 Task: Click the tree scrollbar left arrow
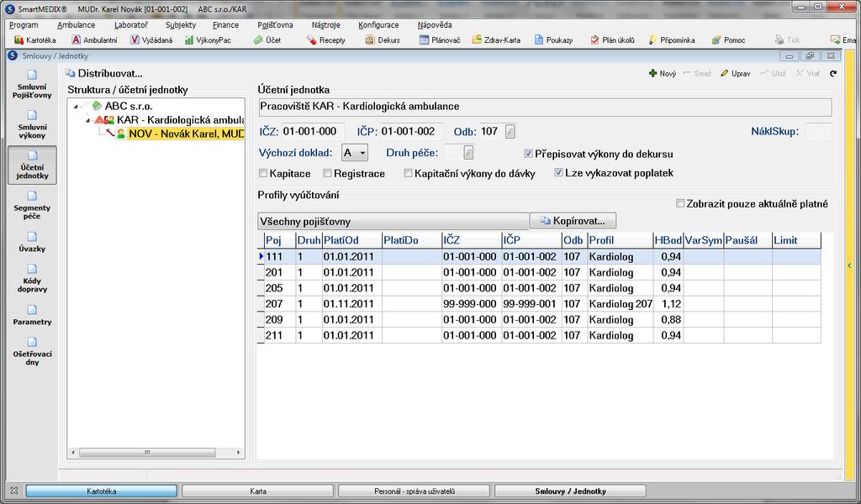[x=74, y=453]
